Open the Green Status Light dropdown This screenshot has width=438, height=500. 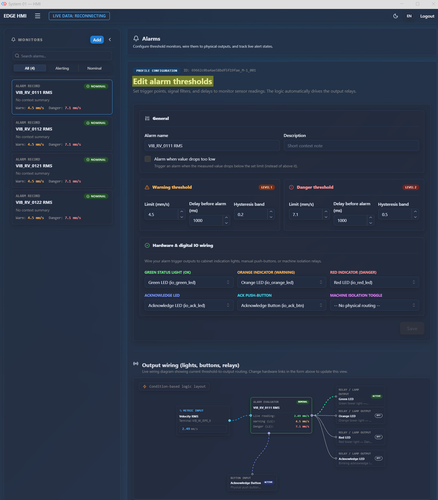point(189,282)
